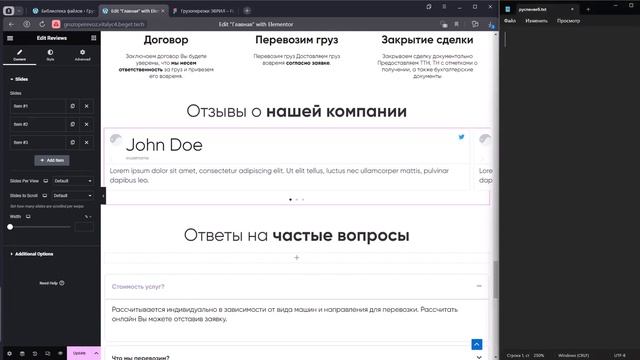Duplicate slide Item #2
Image resolution: width=640 pixels, height=360 pixels.
[x=73, y=124]
